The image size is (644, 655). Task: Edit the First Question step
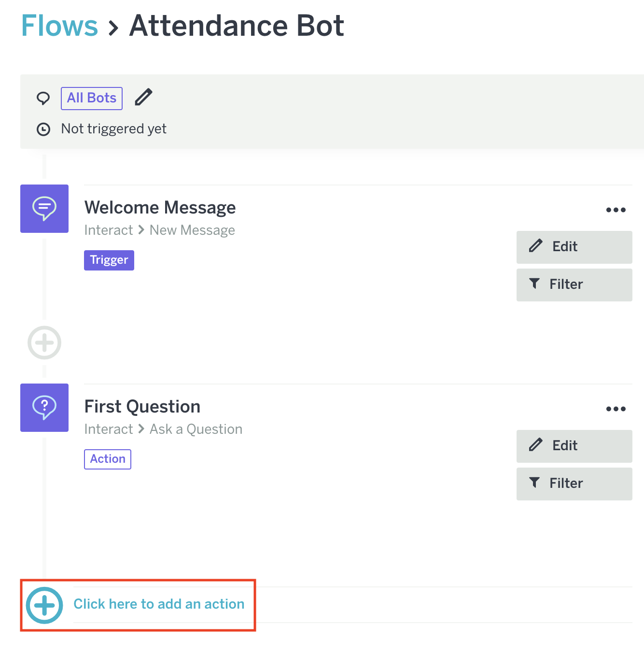point(574,446)
